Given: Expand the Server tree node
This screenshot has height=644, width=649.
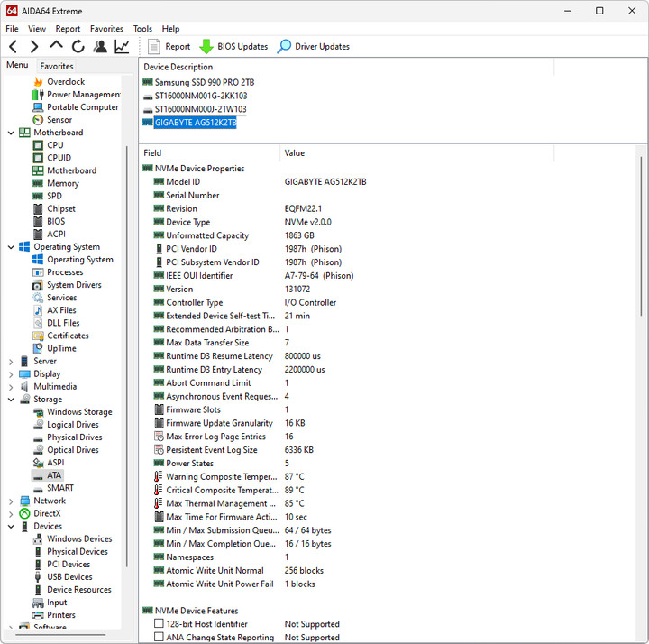Looking at the screenshot, I should click(x=11, y=362).
